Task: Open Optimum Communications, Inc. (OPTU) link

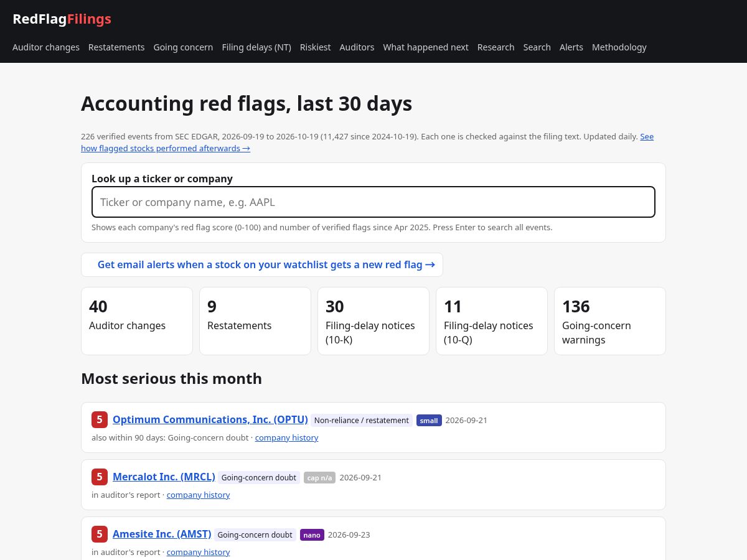Action: point(210,419)
